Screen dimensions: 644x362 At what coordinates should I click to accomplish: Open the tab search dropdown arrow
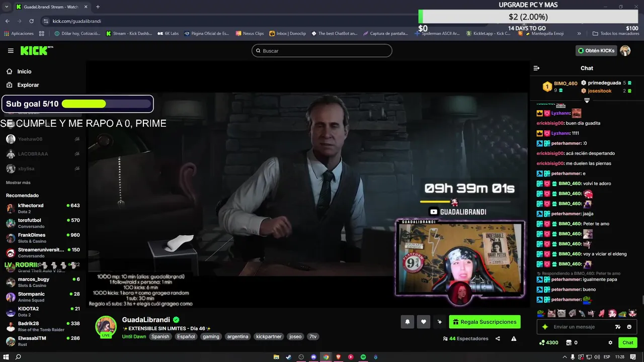6,7
